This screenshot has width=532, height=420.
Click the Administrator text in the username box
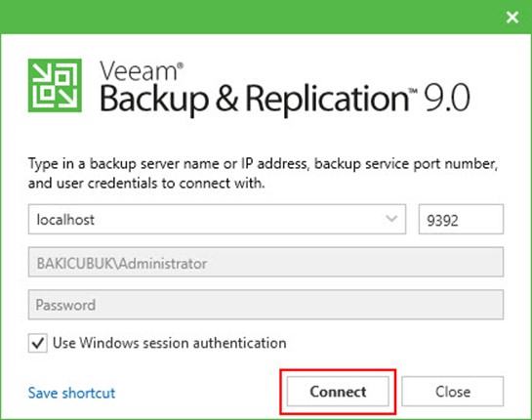tap(163, 264)
